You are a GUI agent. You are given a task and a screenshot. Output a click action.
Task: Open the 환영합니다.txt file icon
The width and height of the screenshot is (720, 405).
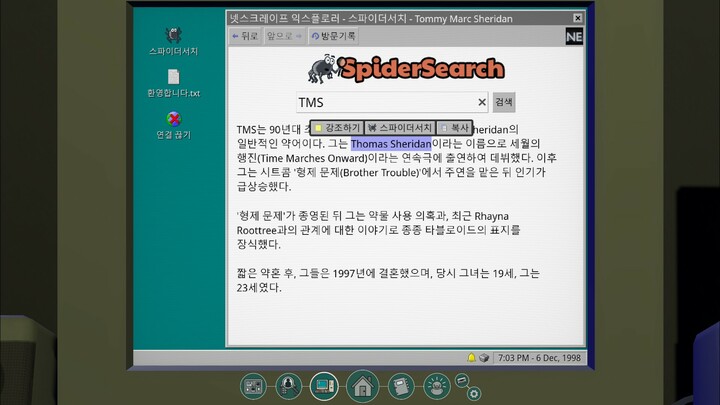[x=173, y=78]
